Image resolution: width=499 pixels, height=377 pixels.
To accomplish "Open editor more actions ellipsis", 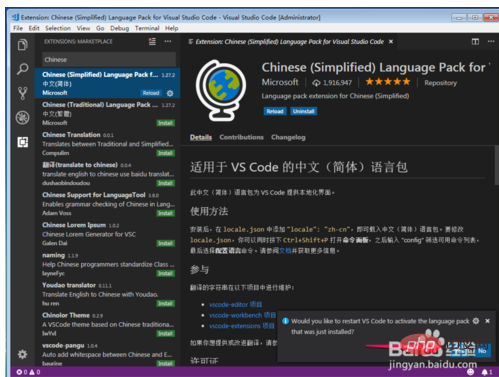I will pyautogui.click(x=491, y=41).
